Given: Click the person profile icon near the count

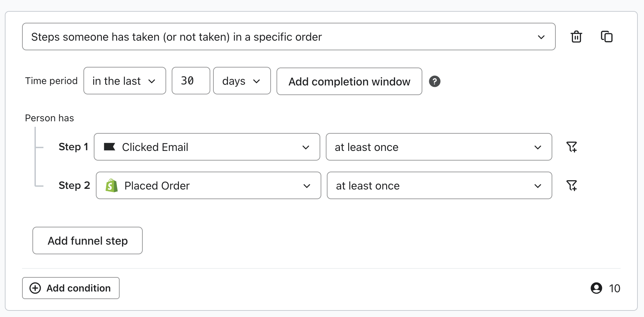Looking at the screenshot, I should pos(596,288).
